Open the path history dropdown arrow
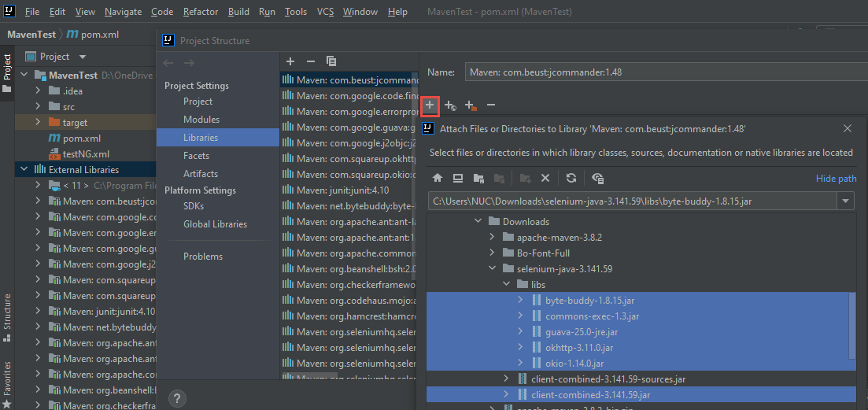 click(844, 201)
